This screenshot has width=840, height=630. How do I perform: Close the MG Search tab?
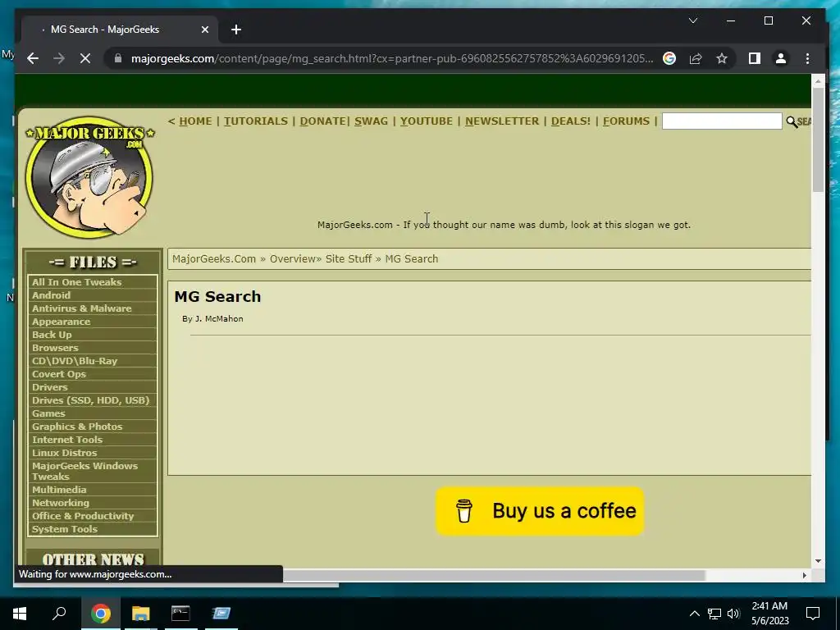204,30
